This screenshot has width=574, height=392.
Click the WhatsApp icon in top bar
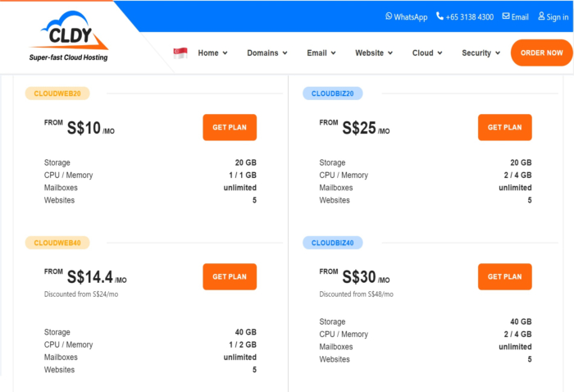click(x=389, y=16)
